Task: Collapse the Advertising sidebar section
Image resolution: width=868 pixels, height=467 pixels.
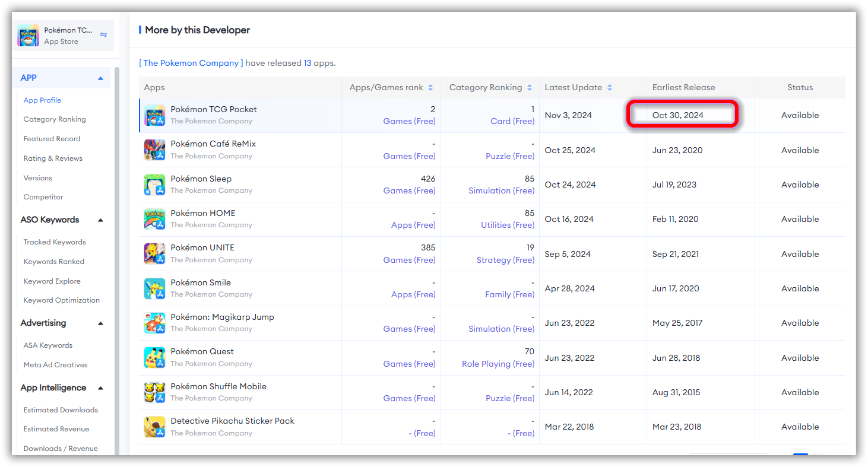Action: click(x=100, y=323)
